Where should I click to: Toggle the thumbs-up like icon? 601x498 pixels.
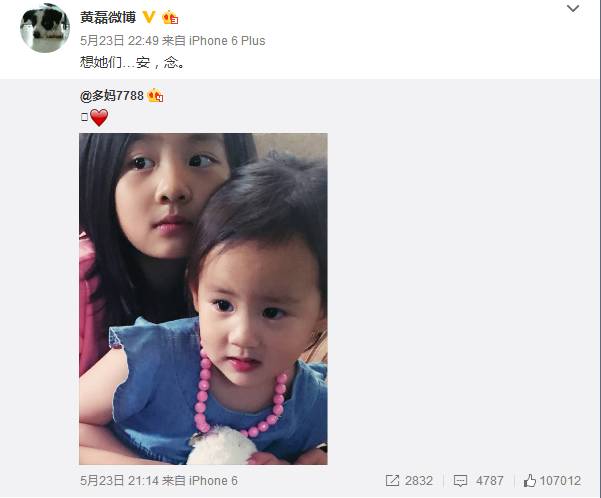(530, 480)
